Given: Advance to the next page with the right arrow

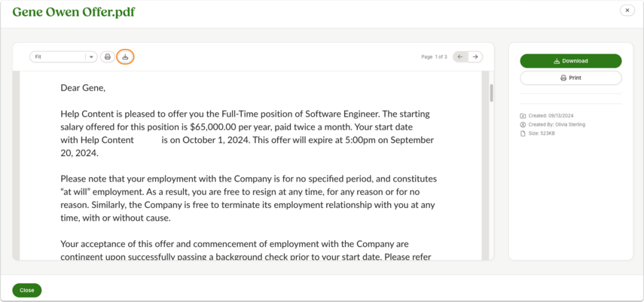Looking at the screenshot, I should coord(475,56).
